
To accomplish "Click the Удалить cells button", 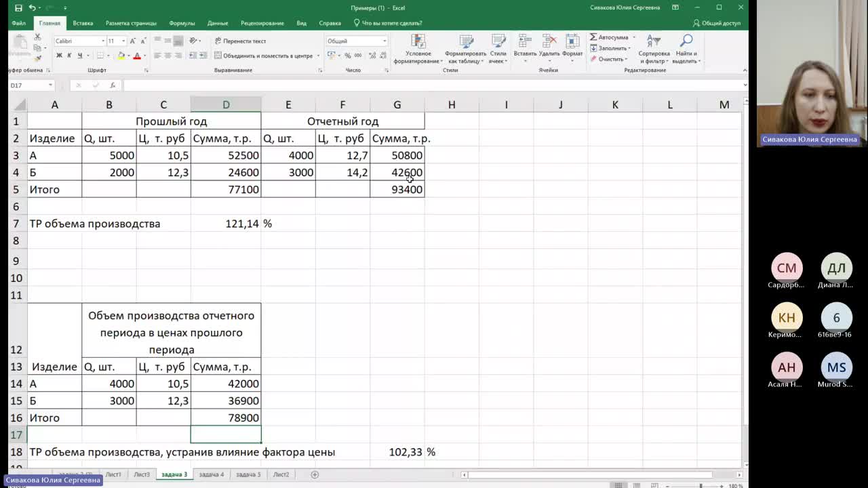I will (549, 48).
